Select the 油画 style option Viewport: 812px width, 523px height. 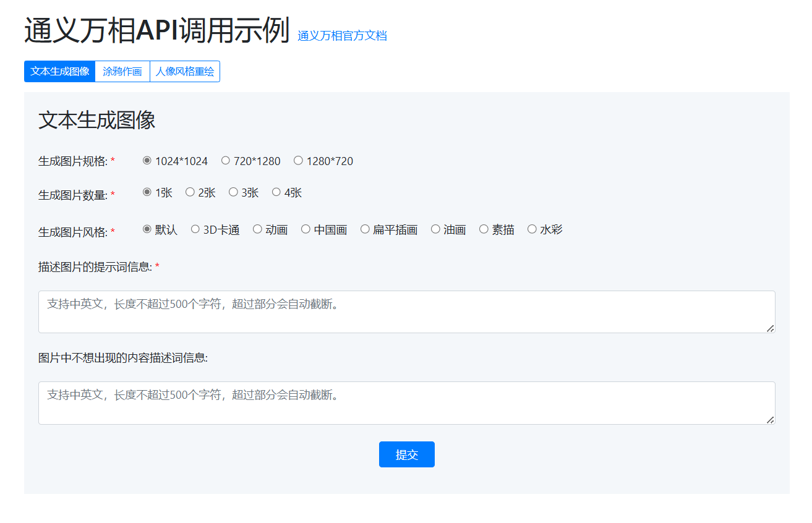[435, 229]
